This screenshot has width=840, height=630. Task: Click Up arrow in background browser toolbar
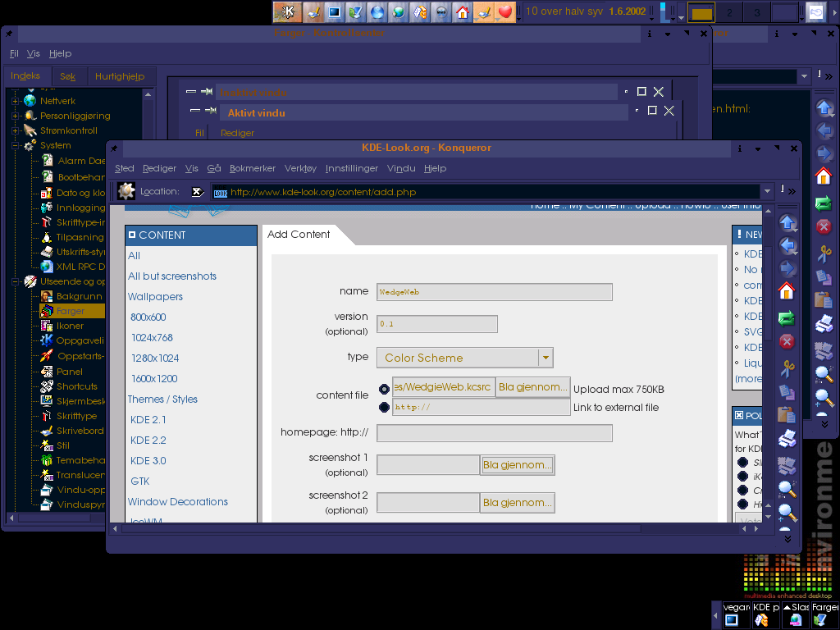click(x=824, y=107)
